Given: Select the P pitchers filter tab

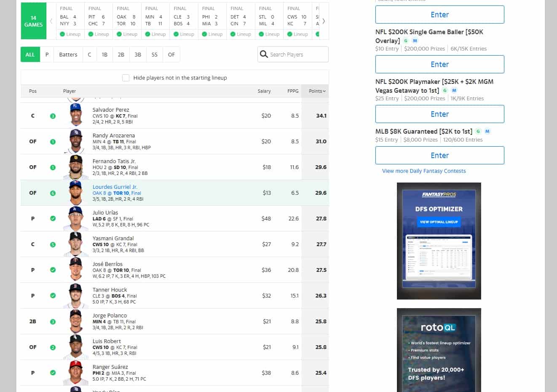Looking at the screenshot, I should pyautogui.click(x=47, y=54).
